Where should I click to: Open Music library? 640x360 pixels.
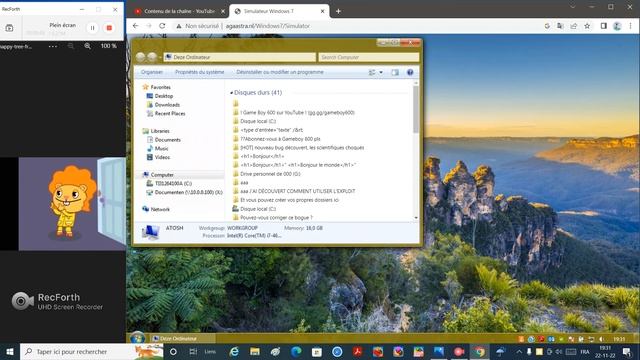pos(161,149)
